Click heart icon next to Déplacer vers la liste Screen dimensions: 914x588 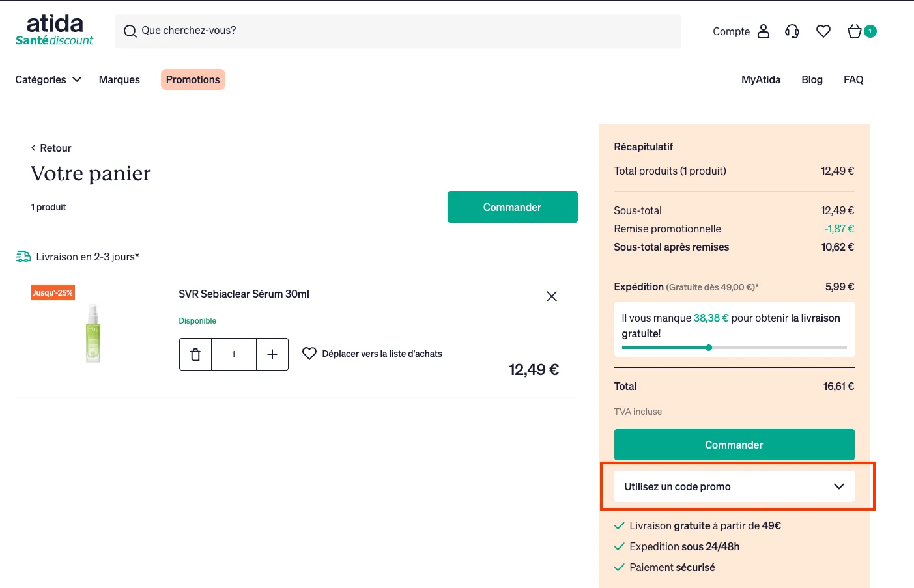[x=309, y=354]
